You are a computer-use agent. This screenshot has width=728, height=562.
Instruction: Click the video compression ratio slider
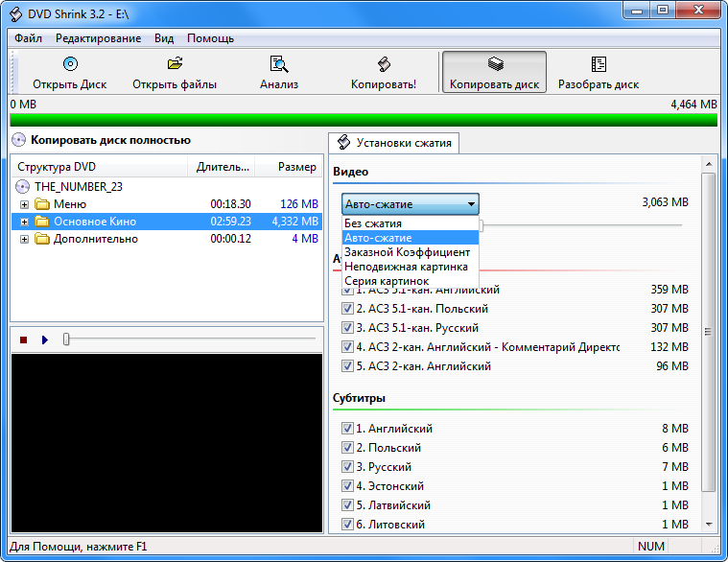580,225
